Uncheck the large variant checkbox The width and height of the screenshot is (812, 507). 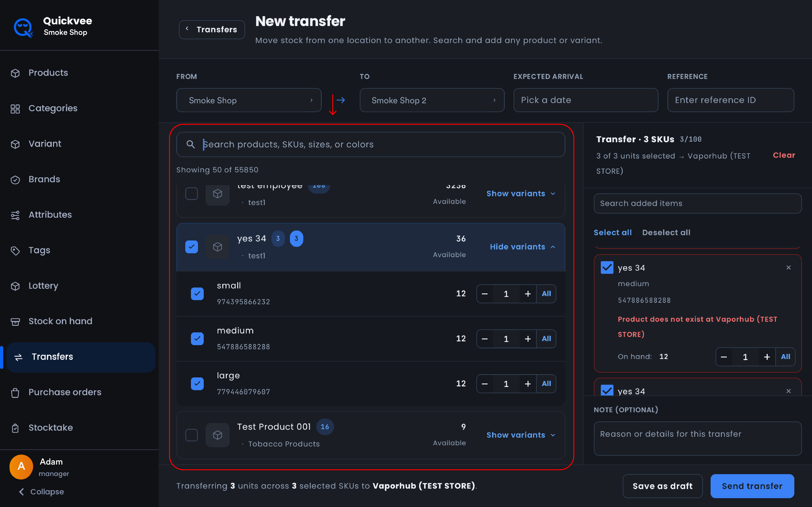197,384
